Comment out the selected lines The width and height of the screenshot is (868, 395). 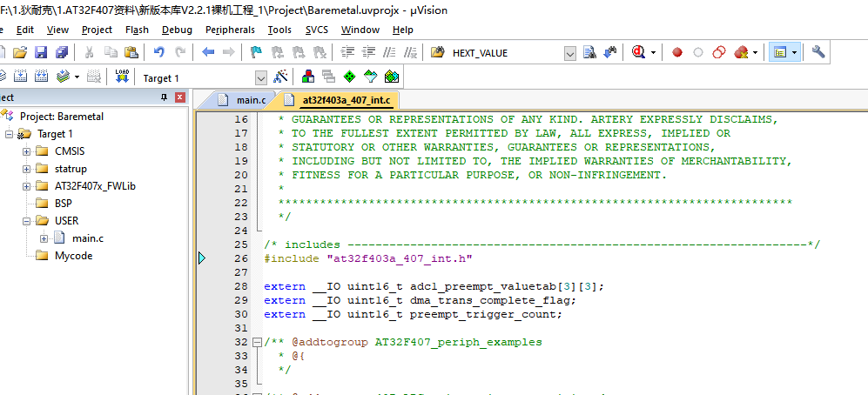point(390,52)
